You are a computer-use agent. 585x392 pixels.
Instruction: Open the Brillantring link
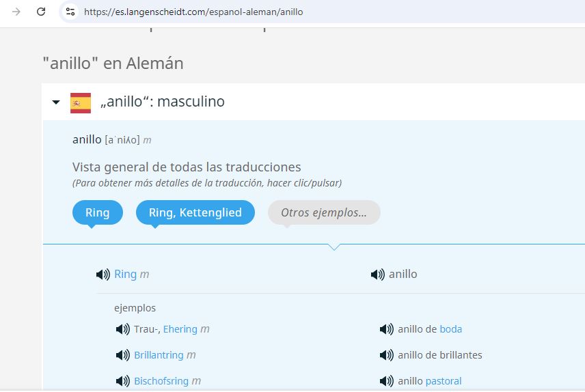tap(159, 355)
